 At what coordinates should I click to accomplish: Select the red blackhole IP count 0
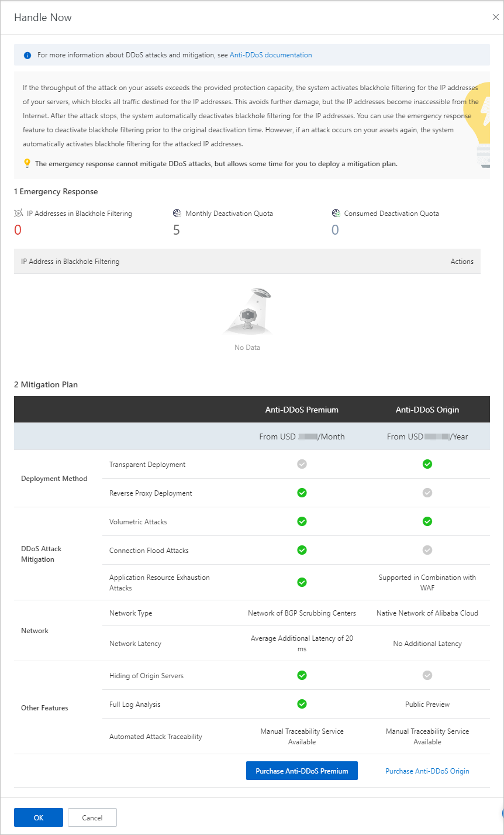coord(18,230)
